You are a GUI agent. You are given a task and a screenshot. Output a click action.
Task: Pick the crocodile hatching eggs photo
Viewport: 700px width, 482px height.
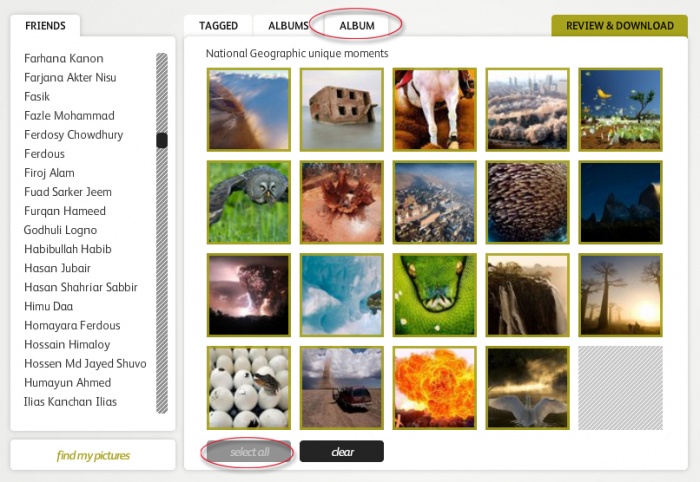click(x=249, y=388)
